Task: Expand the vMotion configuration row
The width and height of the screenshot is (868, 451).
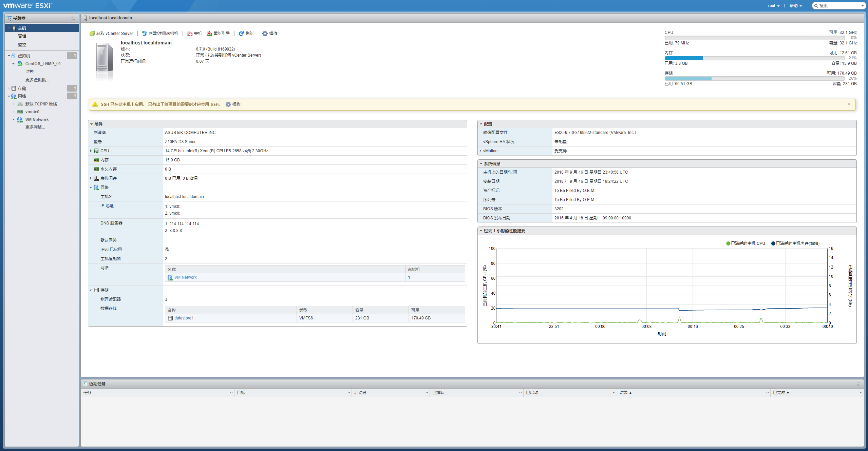Action: 480,151
